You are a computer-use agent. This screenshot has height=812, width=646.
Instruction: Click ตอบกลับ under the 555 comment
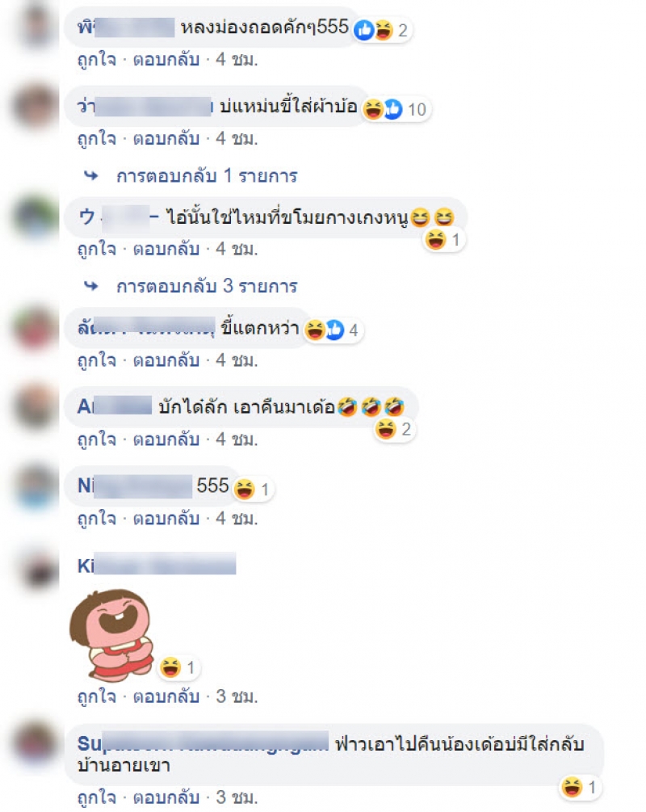click(x=166, y=518)
